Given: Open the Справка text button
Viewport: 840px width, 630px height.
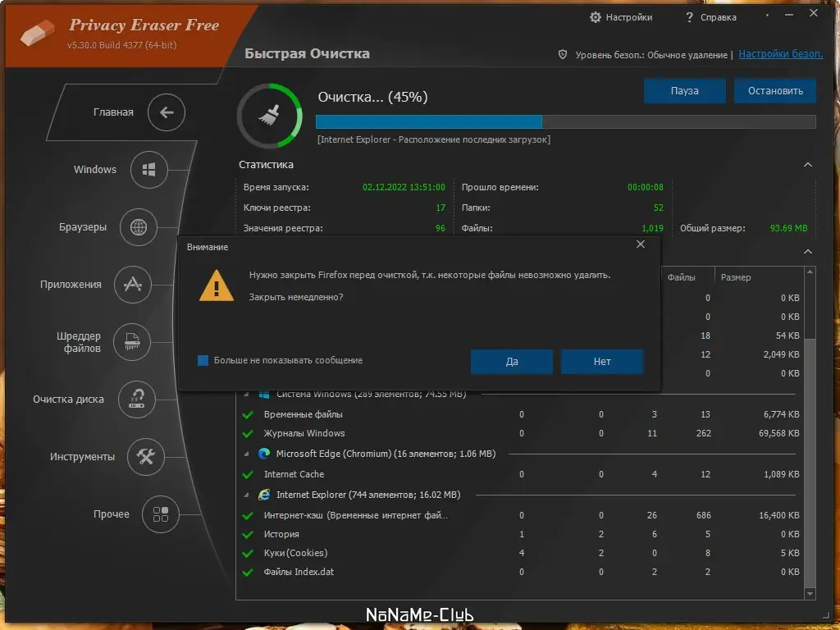Looking at the screenshot, I should click(719, 18).
